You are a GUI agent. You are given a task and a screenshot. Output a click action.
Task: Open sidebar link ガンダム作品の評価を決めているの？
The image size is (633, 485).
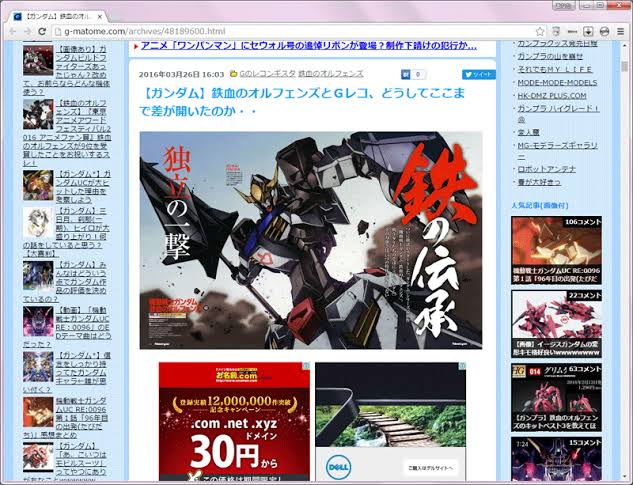(65, 282)
